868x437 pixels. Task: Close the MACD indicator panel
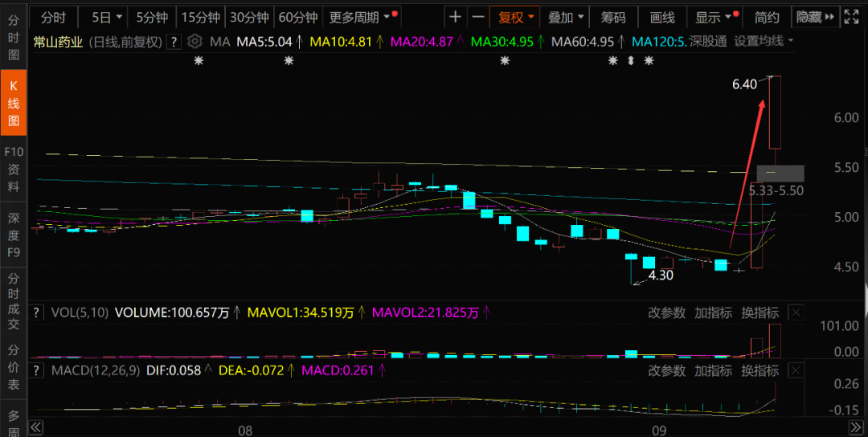796,370
